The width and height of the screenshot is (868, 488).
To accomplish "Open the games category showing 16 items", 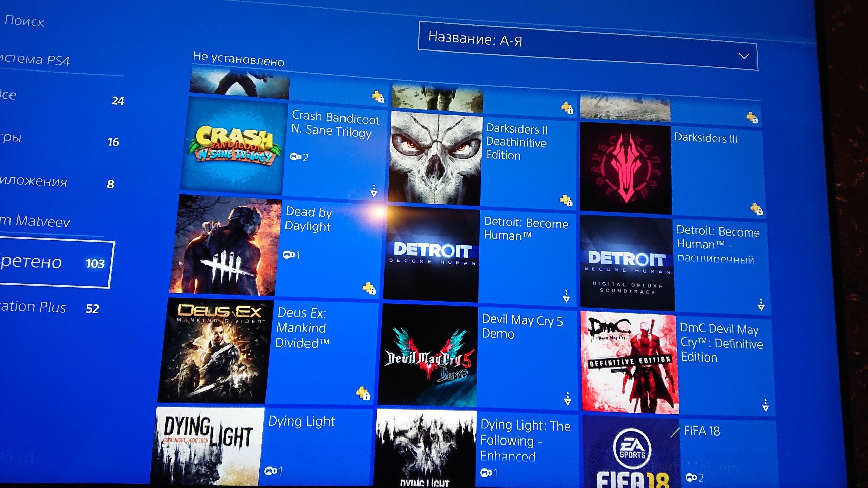I will click(59, 139).
